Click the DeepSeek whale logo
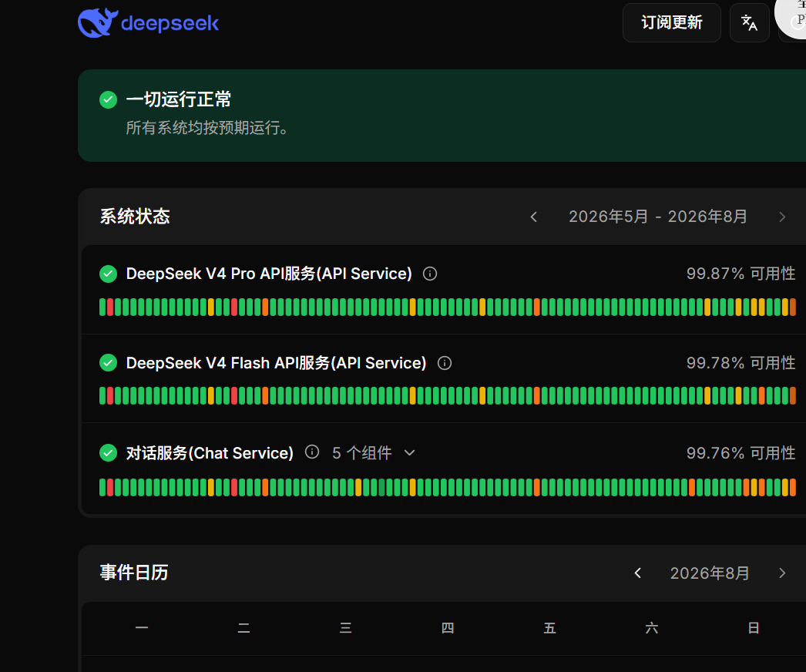806x672 pixels. [x=98, y=23]
